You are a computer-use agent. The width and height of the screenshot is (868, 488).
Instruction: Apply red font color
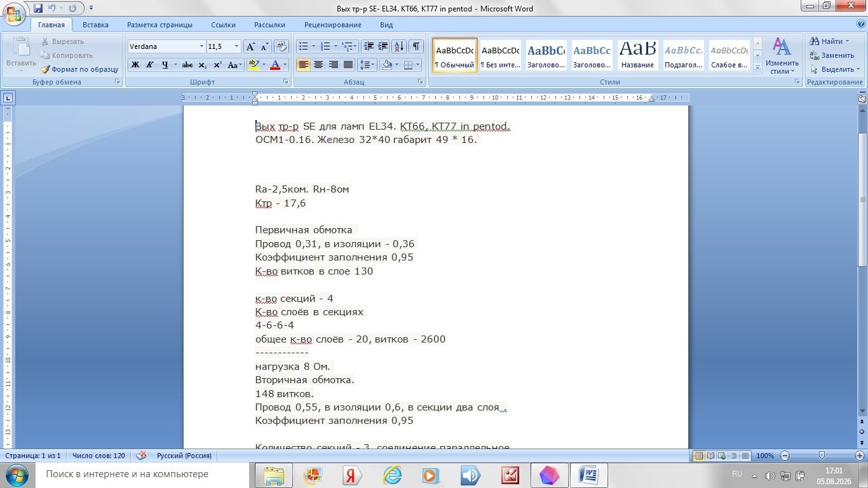click(x=275, y=65)
